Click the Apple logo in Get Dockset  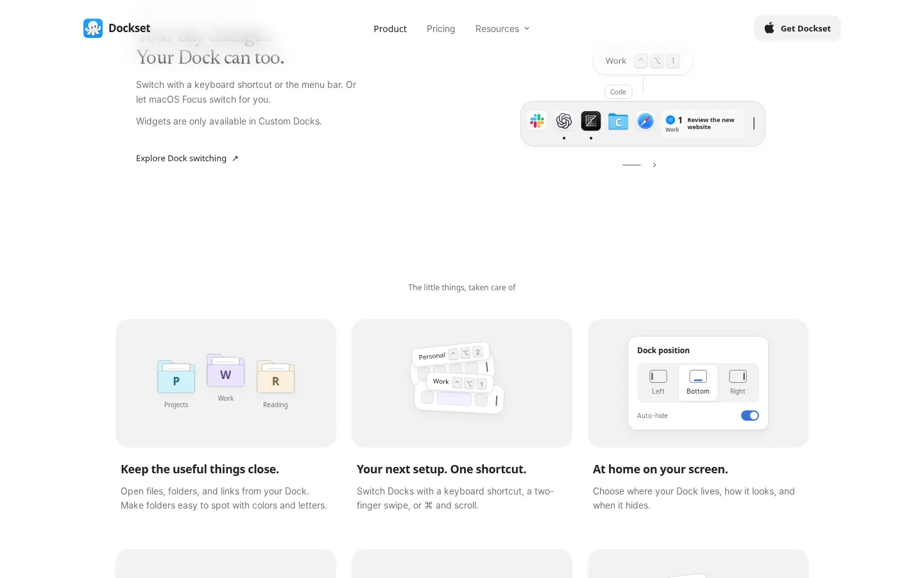tap(769, 28)
